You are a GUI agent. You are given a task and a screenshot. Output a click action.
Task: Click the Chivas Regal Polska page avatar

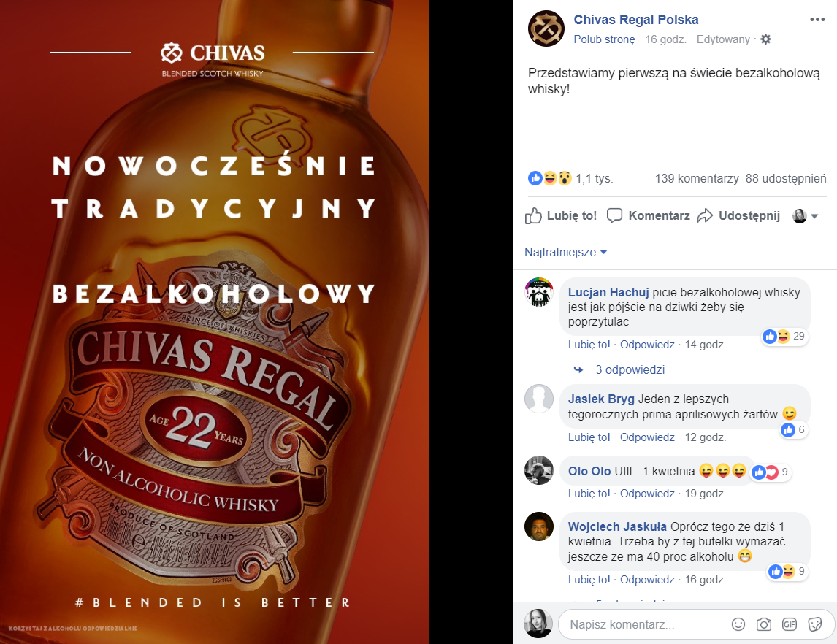pyautogui.click(x=546, y=28)
